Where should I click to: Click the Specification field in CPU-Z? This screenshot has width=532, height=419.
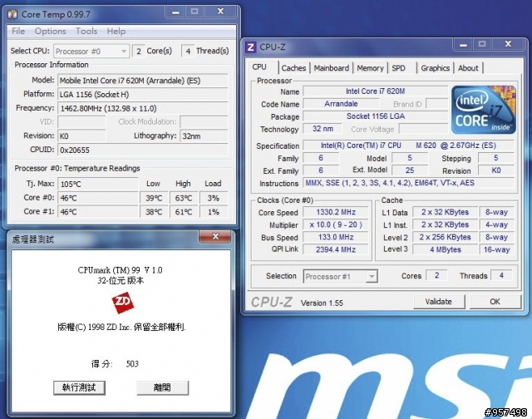pyautogui.click(x=408, y=145)
